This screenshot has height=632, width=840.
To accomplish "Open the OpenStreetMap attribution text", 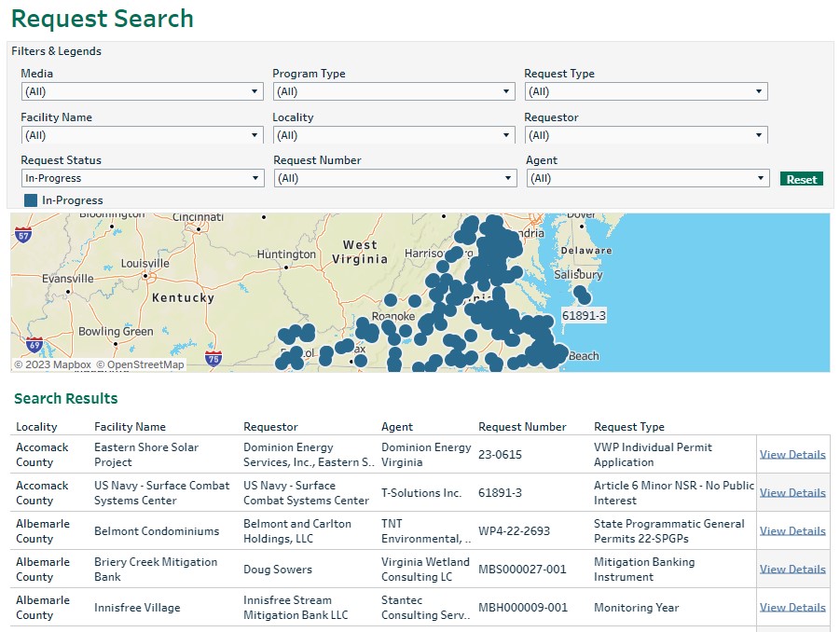I will click(141, 364).
